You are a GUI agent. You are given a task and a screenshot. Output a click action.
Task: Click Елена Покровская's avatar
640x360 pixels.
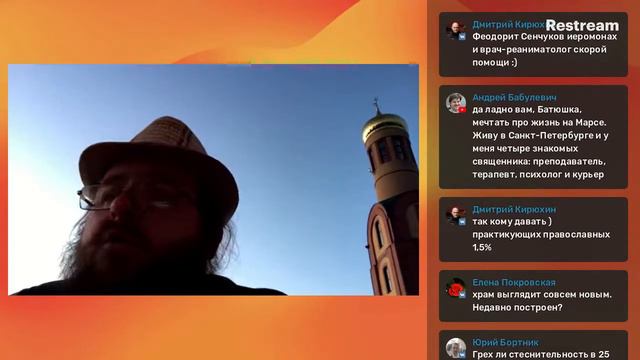pos(456,288)
